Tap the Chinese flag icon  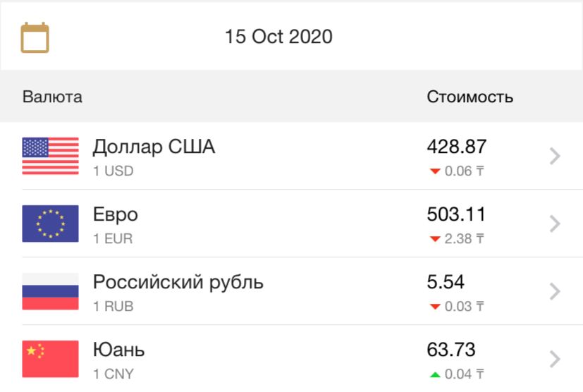point(50,359)
